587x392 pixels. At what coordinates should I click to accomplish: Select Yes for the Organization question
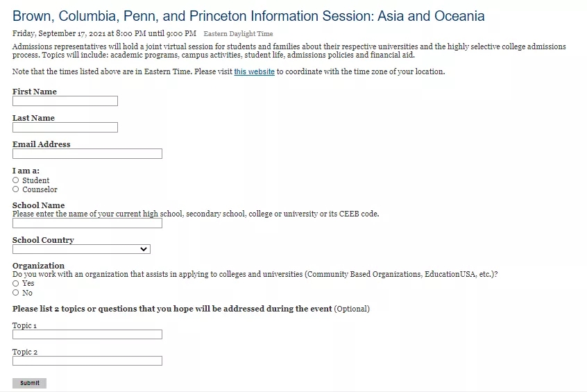click(16, 283)
